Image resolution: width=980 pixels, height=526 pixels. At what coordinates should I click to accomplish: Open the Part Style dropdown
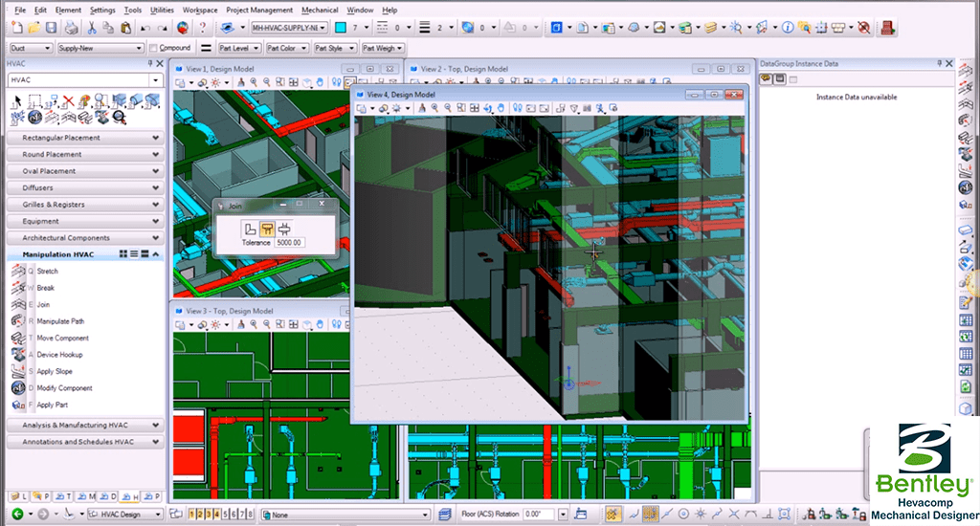pyautogui.click(x=334, y=48)
